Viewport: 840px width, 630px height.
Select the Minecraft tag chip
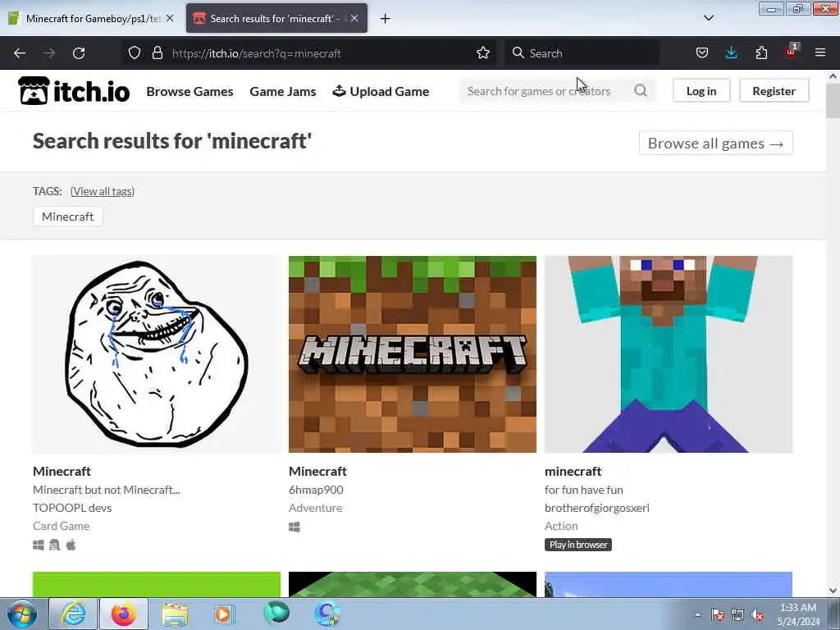pos(67,217)
